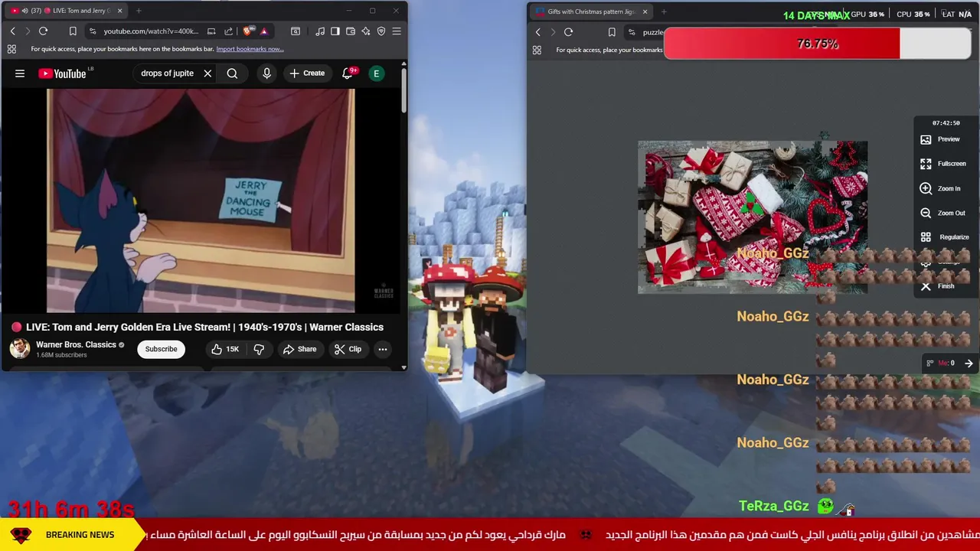Go back in the puzzle browser window
The height and width of the screenshot is (551, 980).
pyautogui.click(x=537, y=32)
